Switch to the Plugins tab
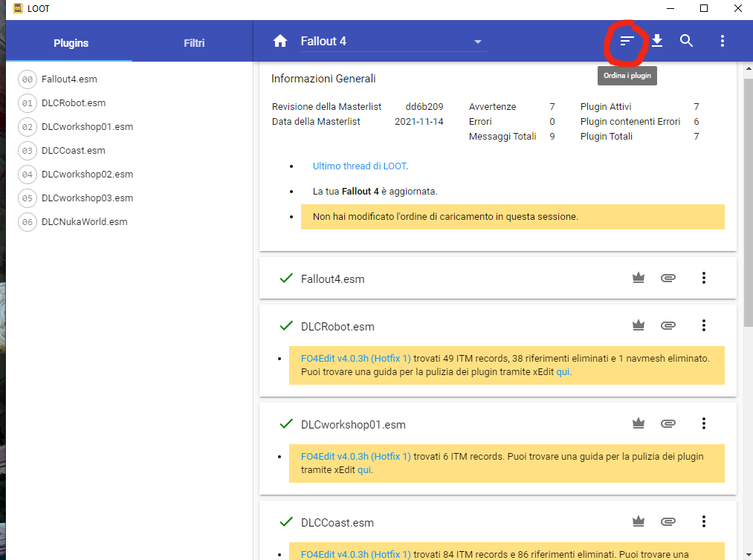This screenshot has width=753, height=560. click(x=71, y=43)
